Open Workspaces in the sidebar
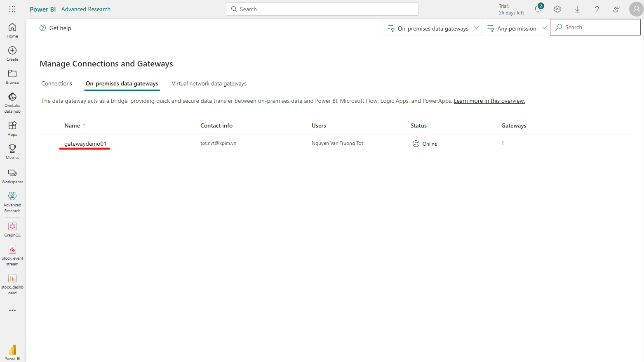644x362 pixels. (x=12, y=176)
